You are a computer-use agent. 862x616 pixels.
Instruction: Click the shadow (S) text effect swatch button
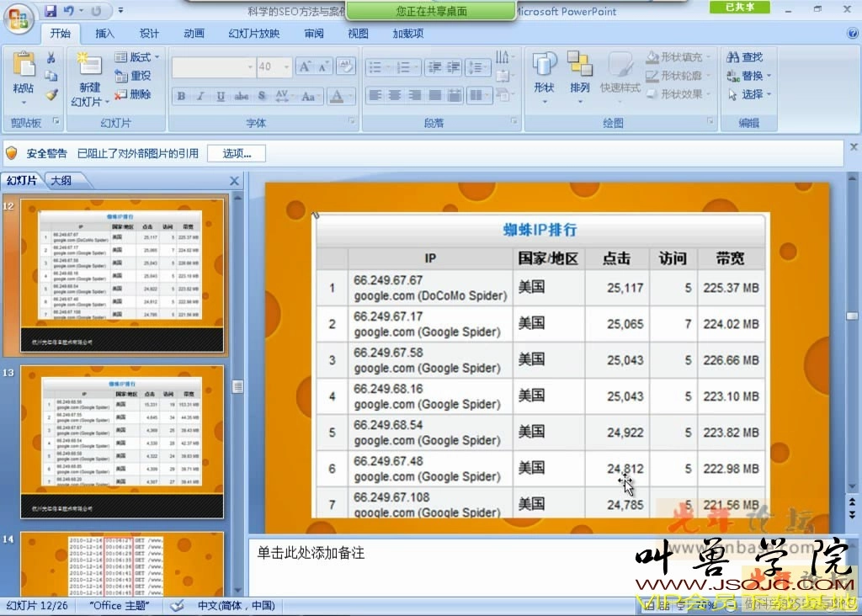click(x=263, y=96)
